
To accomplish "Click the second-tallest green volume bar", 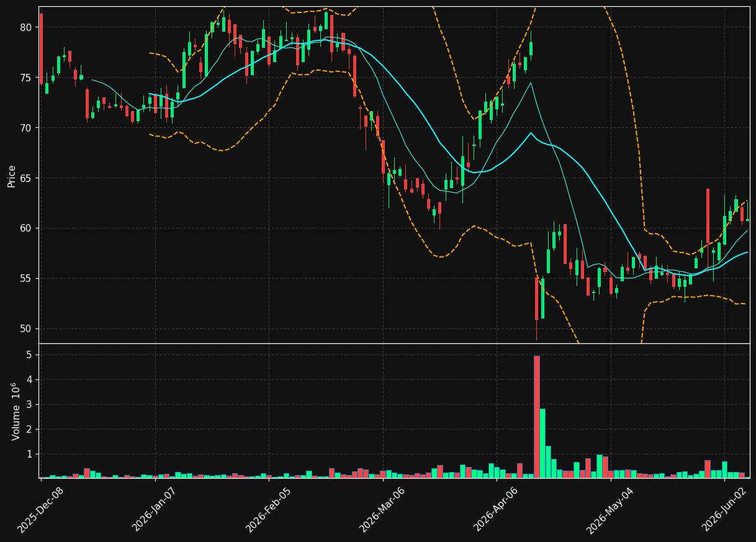I will coord(548,462).
